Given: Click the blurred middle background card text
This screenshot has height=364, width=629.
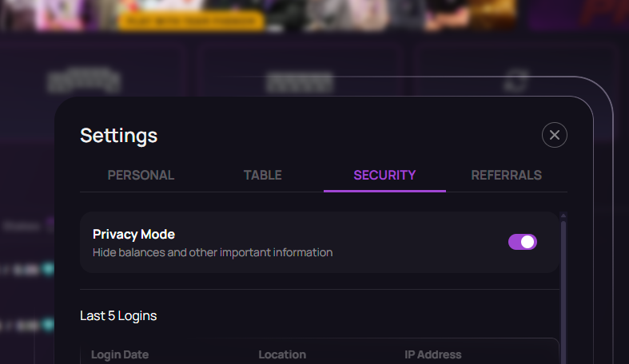Looking at the screenshot, I should pos(300,81).
